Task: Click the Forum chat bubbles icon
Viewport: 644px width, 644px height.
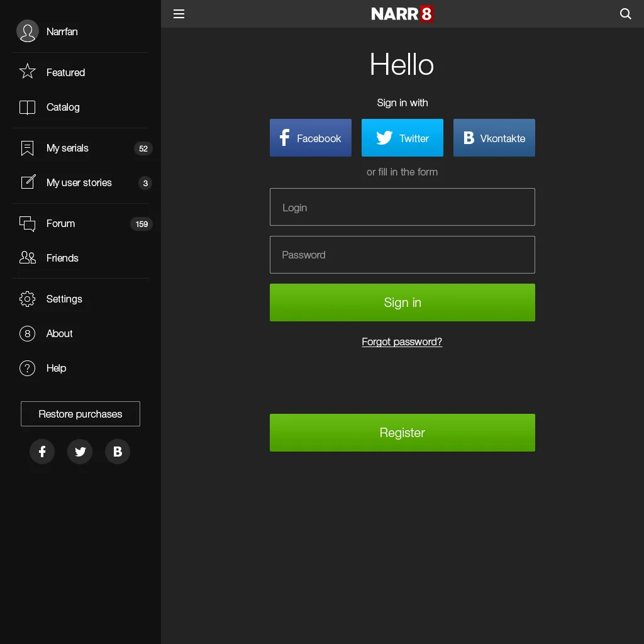Action: 28,224
